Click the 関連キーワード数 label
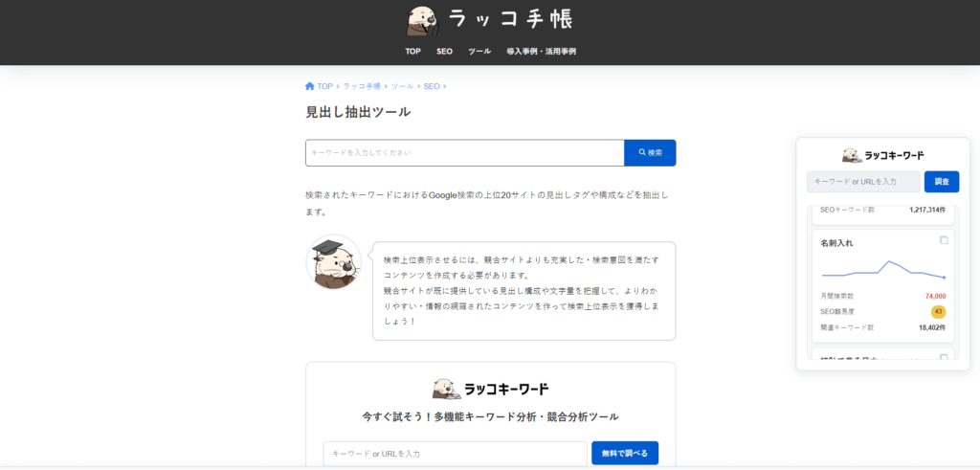Screen dimensions: 980x470 (x=846, y=326)
